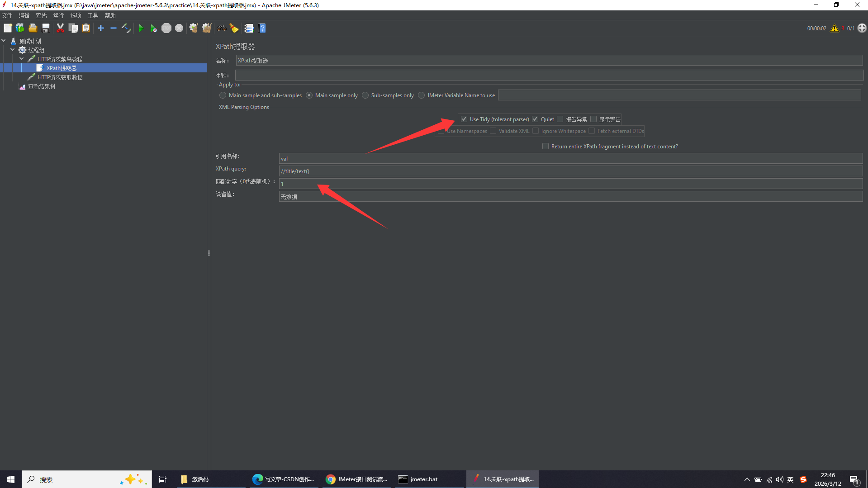Click the Open file folder icon
868x488 pixels.
click(33, 28)
